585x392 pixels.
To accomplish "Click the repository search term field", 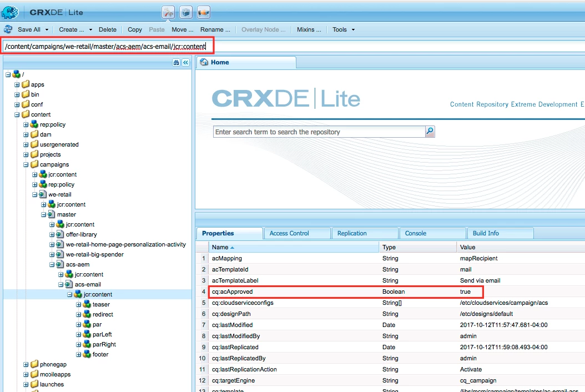I will pyautogui.click(x=319, y=132).
